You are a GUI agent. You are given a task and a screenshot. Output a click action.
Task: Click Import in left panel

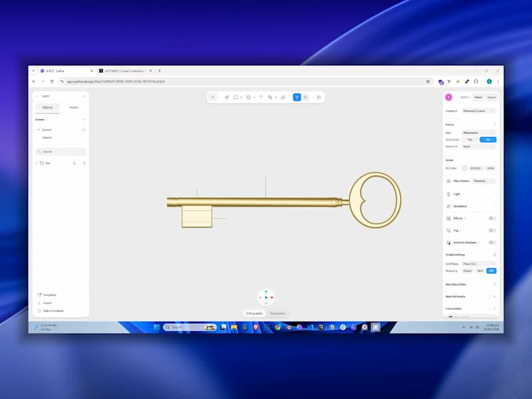pos(45,303)
